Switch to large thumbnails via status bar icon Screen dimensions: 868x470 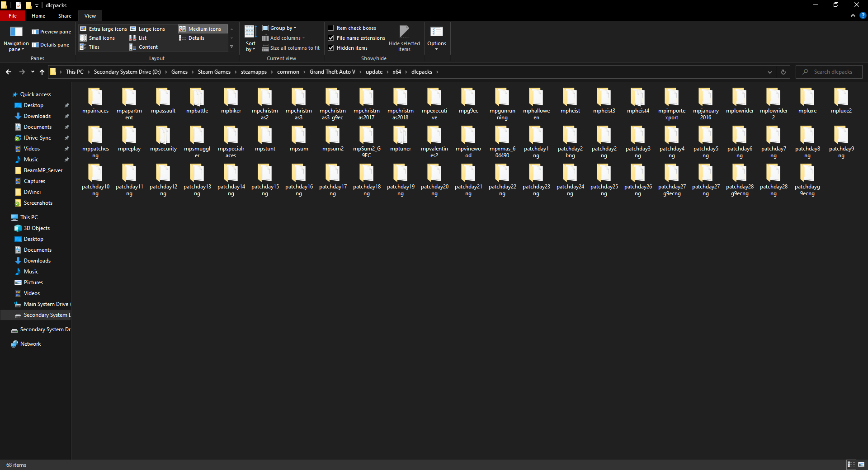point(861,465)
